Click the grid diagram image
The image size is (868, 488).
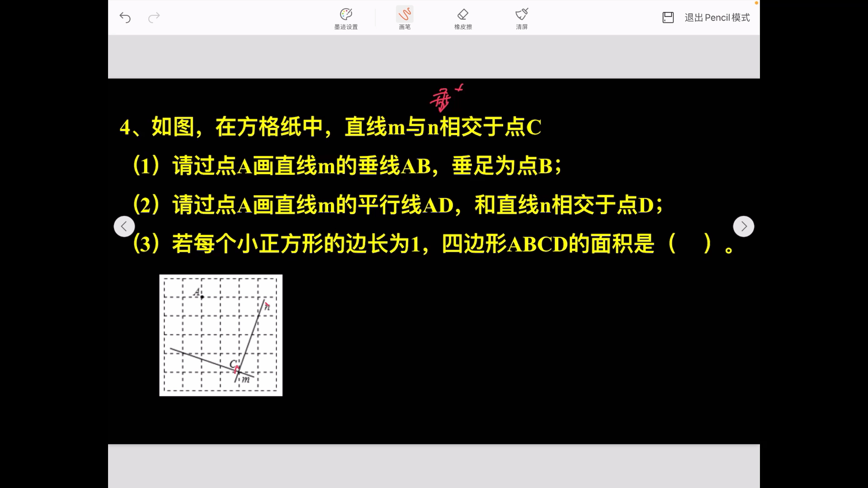[221, 335]
